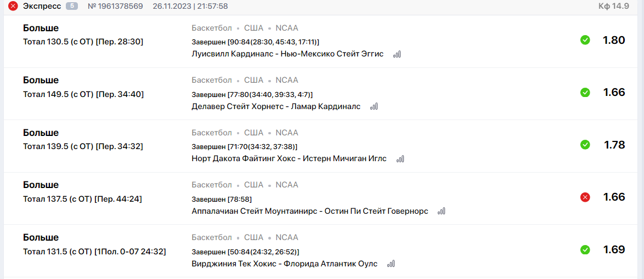Open Делавер Стейт Хорнетс - Ламар Кардиналс match
This screenshot has width=644, height=279.
point(276,107)
